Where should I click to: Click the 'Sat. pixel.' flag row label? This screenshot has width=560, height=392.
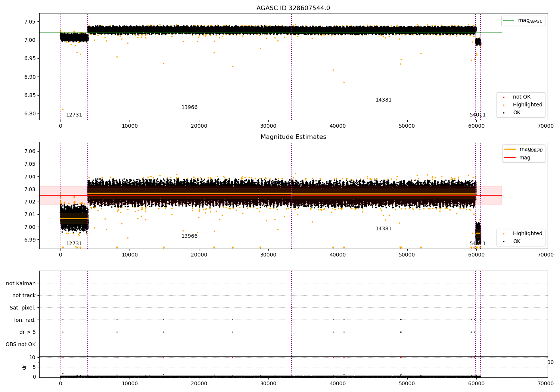(22, 308)
